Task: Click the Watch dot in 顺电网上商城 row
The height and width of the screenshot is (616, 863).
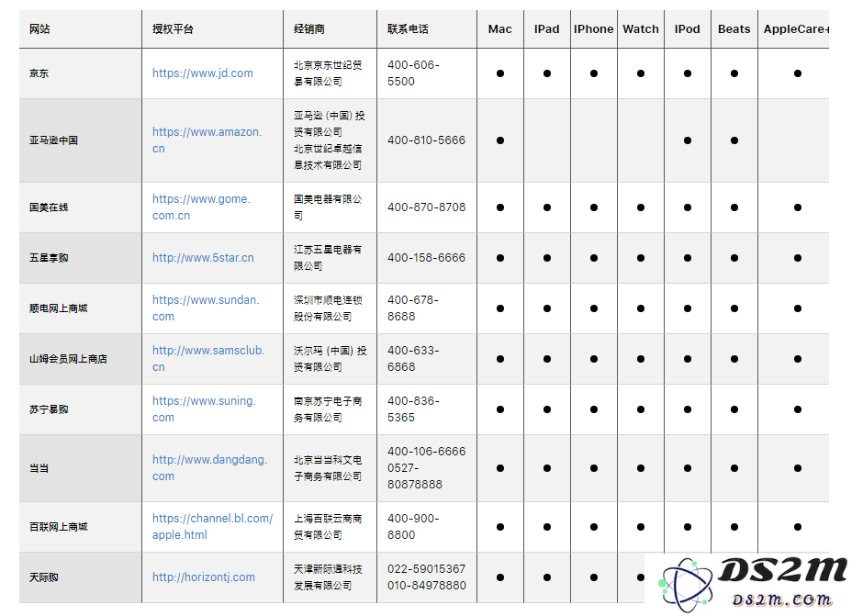Action: 641,308
